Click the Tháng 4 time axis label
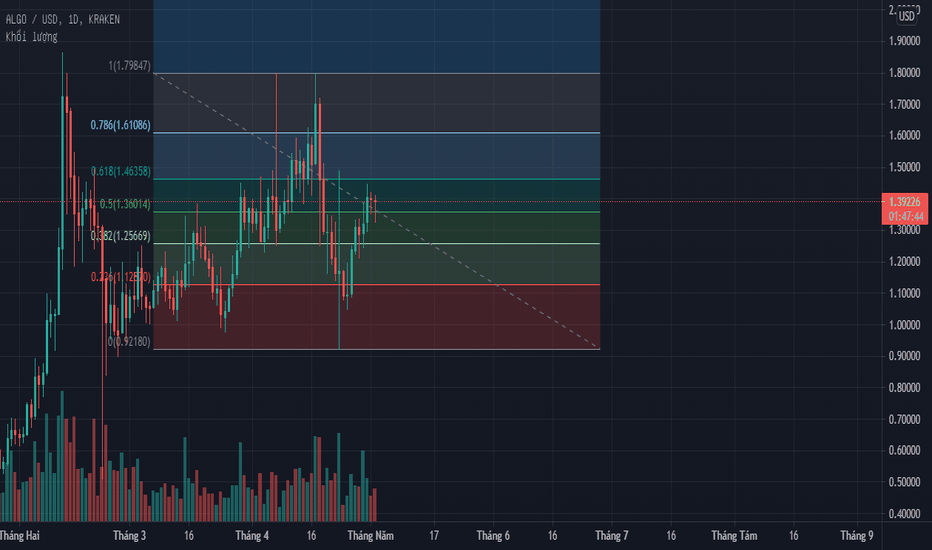Image resolution: width=932 pixels, height=550 pixels. click(252, 536)
